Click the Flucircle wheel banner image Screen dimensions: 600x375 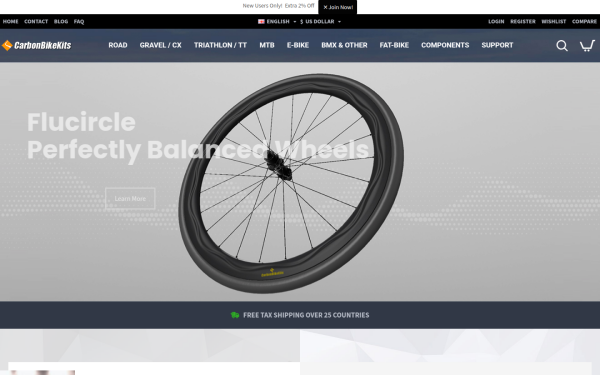291,183
